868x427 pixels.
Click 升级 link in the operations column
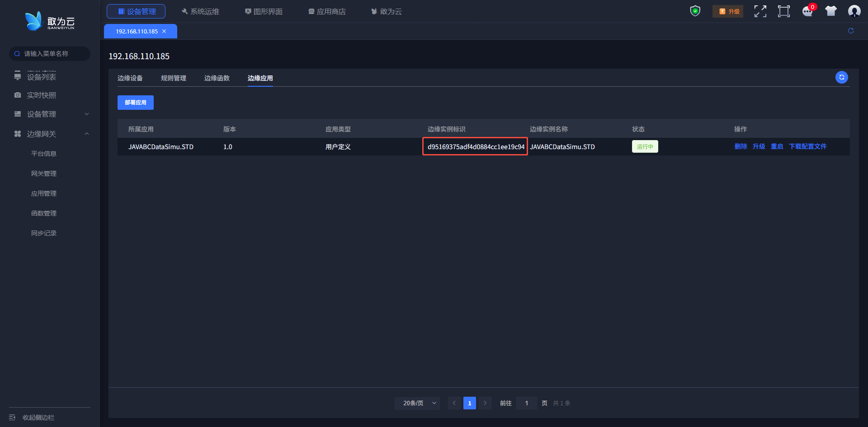pos(759,146)
